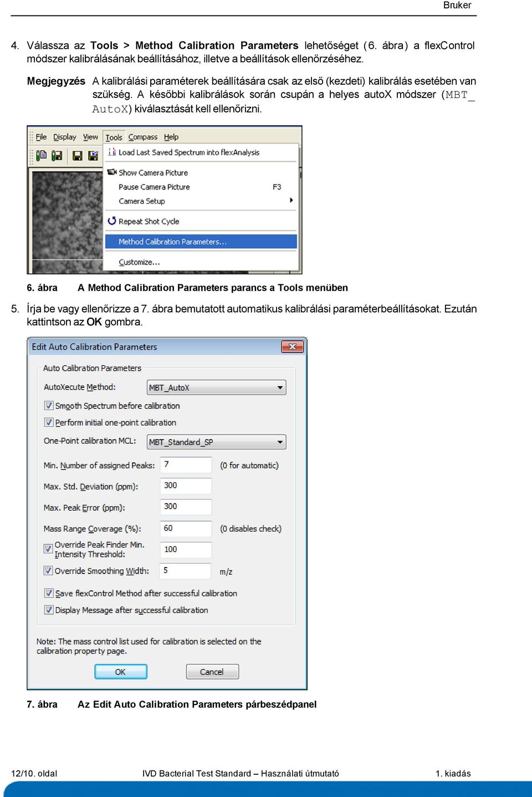
Task: Open the File menu
Action: click(x=42, y=137)
